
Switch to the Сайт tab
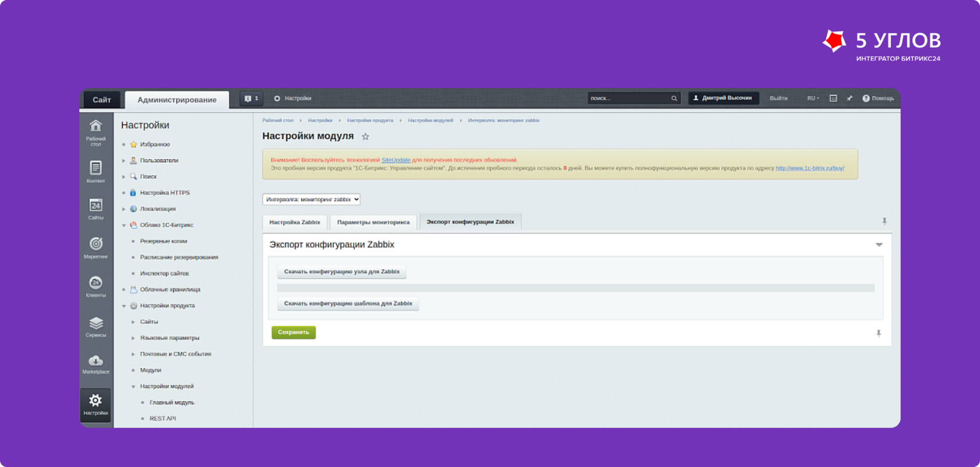[101, 100]
